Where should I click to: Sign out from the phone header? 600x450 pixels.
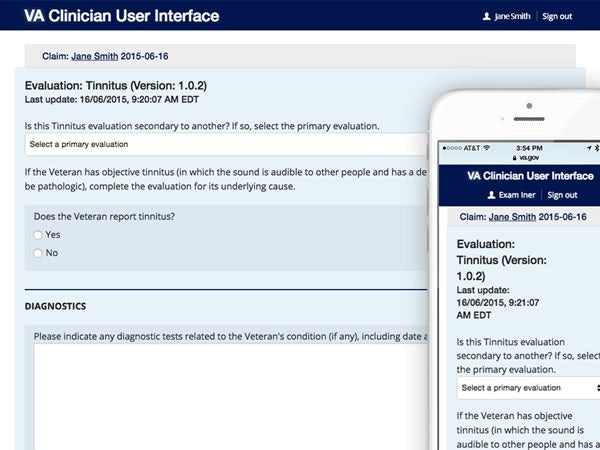[x=562, y=195]
